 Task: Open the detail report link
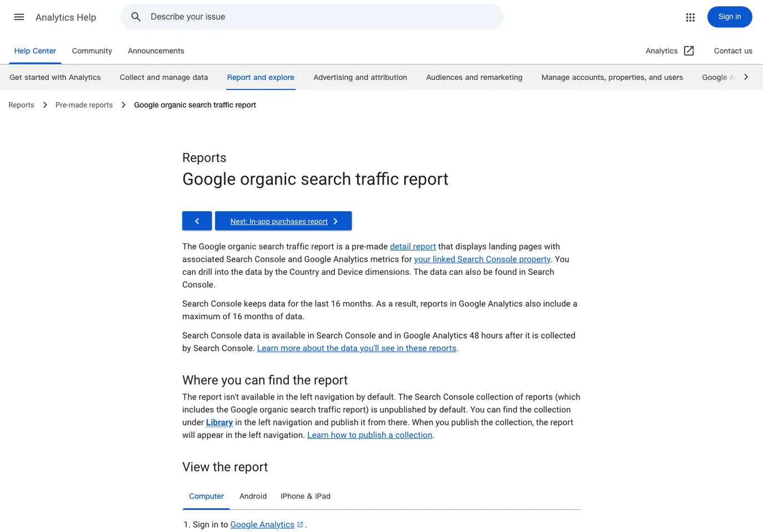(x=413, y=247)
